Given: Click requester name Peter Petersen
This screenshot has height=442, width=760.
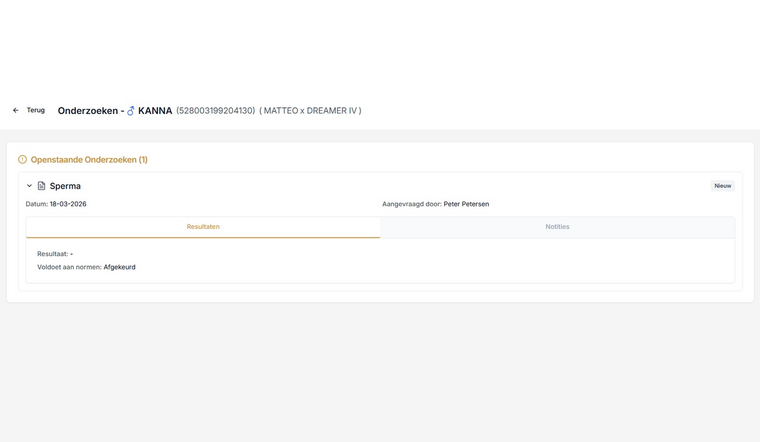Looking at the screenshot, I should tap(466, 204).
